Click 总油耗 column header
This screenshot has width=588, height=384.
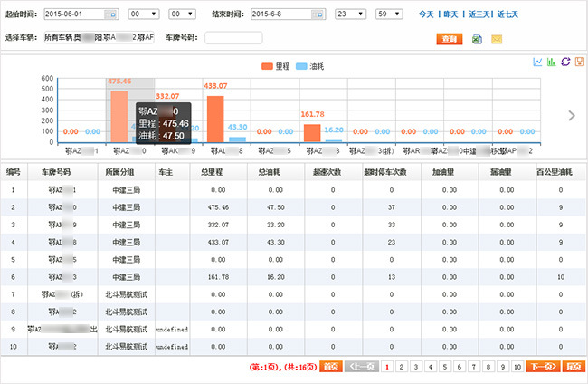coord(276,172)
